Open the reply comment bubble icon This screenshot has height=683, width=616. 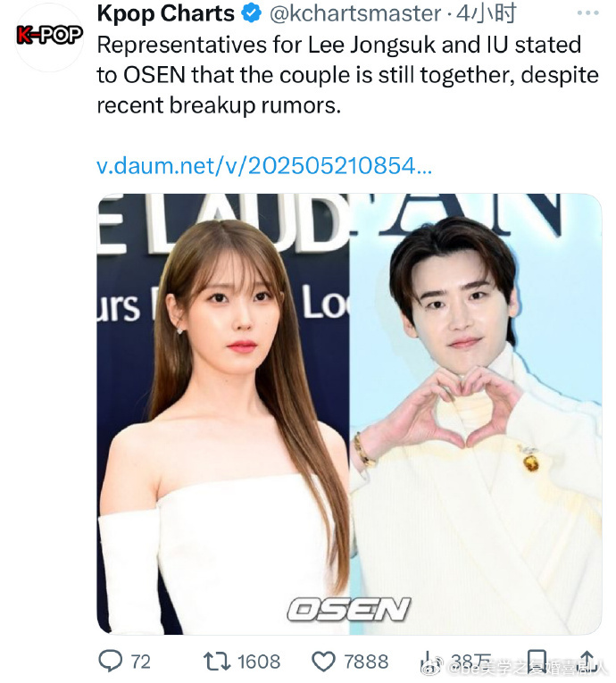(x=110, y=661)
